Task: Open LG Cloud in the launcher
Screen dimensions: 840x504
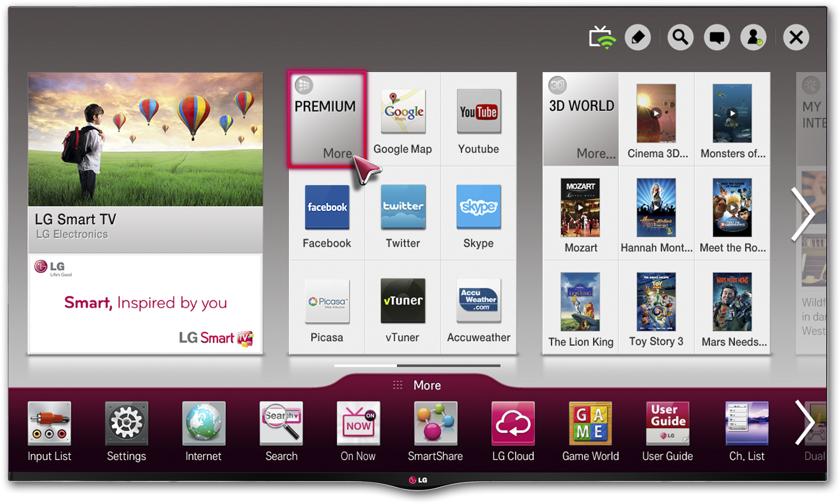Action: coord(513,431)
